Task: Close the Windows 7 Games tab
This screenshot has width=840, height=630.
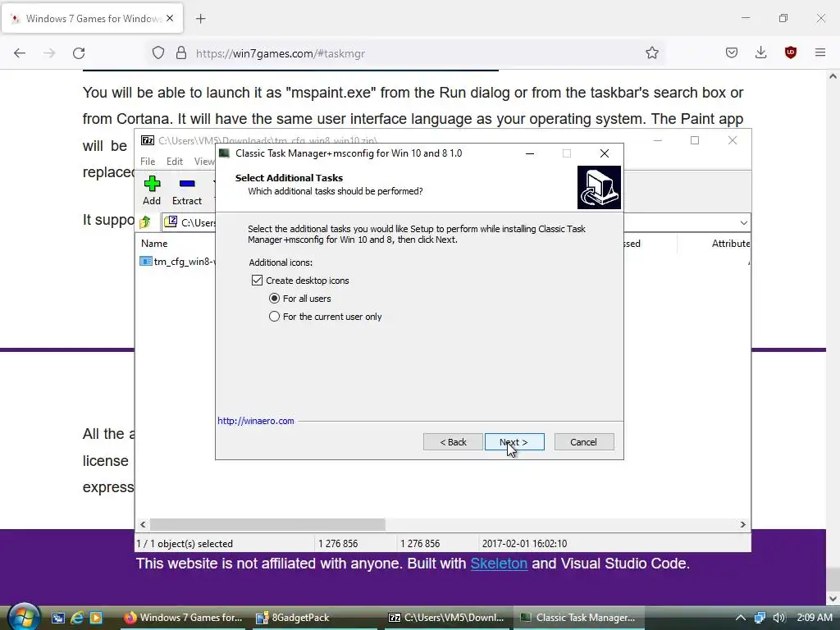Action: [170, 18]
